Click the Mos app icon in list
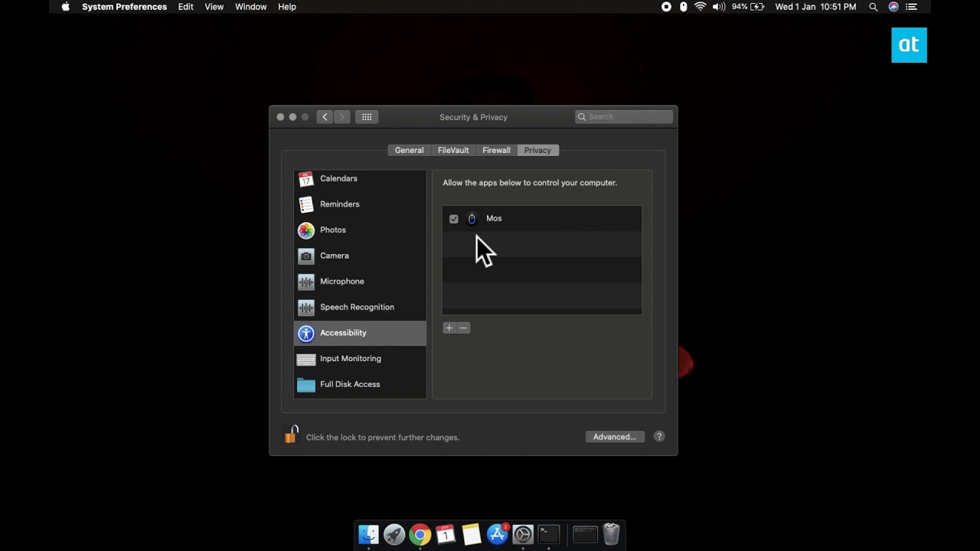The width and height of the screenshot is (980, 551). point(472,219)
